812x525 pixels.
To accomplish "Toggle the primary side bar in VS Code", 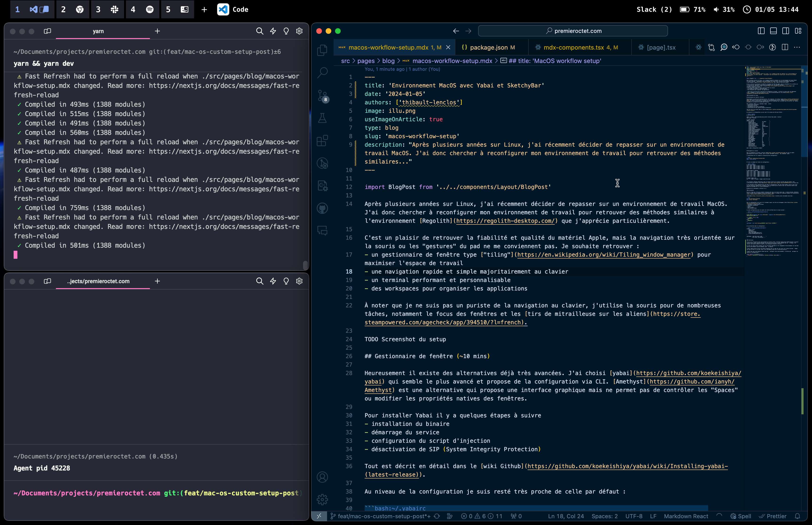I will click(761, 31).
